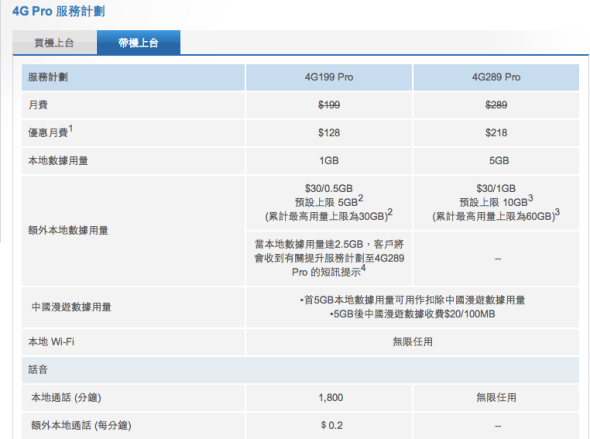This screenshot has width=590, height=439.
Task: Switch to the 買機上台 tab
Action: pos(55,43)
